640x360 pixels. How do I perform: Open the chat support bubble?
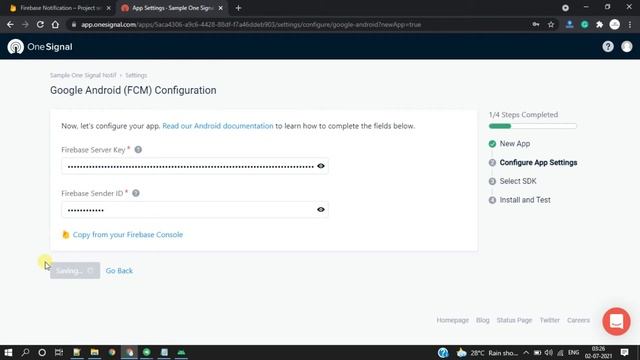[616, 322]
